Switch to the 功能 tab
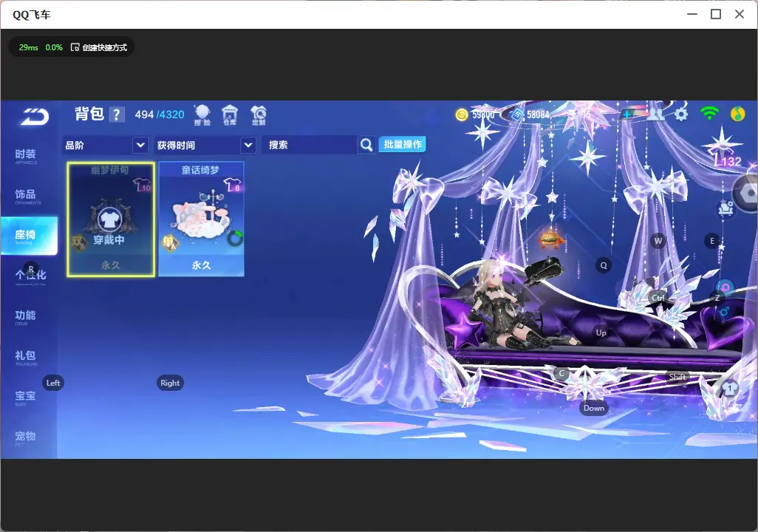This screenshot has height=532, width=758. (x=26, y=316)
